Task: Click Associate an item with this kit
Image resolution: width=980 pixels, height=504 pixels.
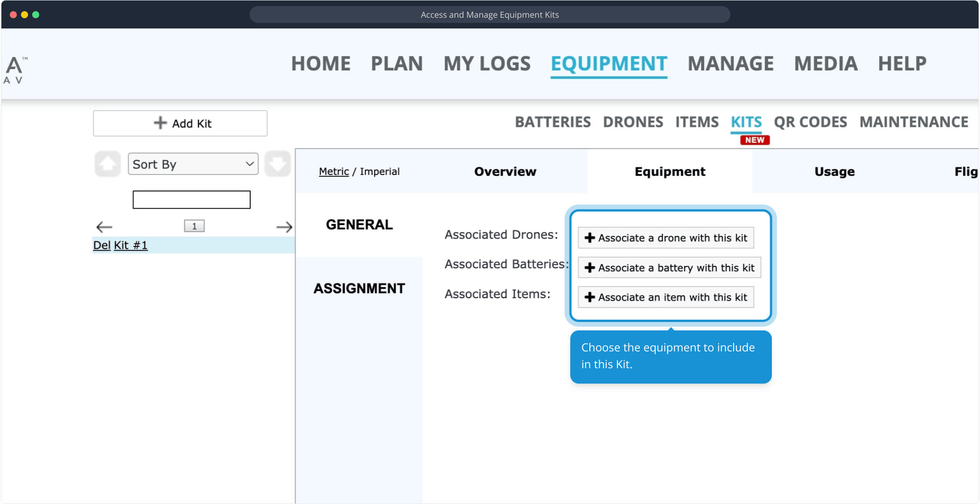Action: pyautogui.click(x=666, y=297)
